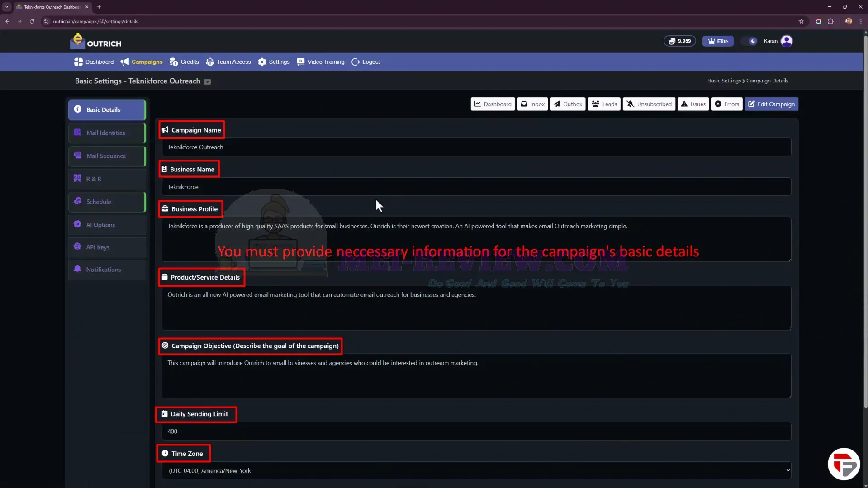
Task: Open Credits in the navigation bar
Action: (184, 62)
